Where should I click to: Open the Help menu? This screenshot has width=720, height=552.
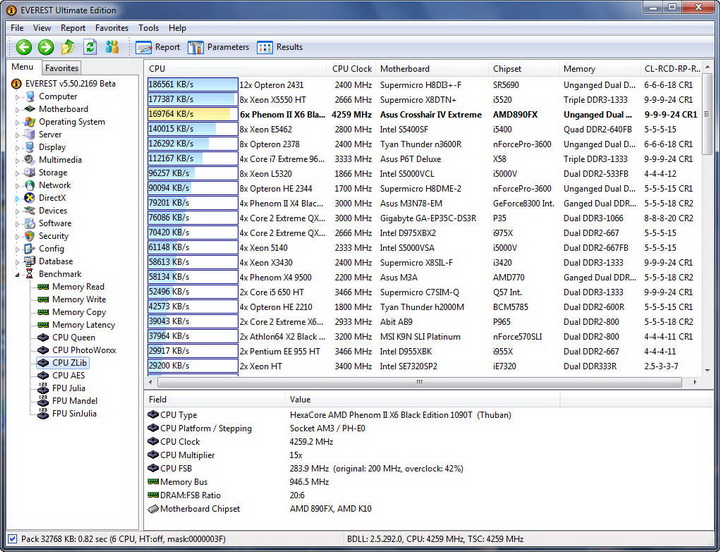[x=177, y=28]
